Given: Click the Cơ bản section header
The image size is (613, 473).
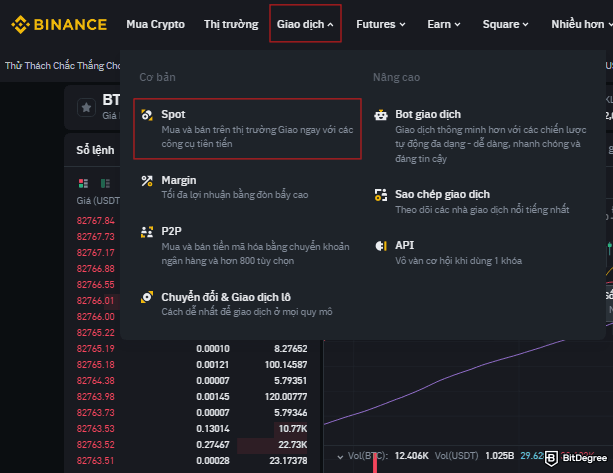Looking at the screenshot, I should pyautogui.click(x=158, y=77).
